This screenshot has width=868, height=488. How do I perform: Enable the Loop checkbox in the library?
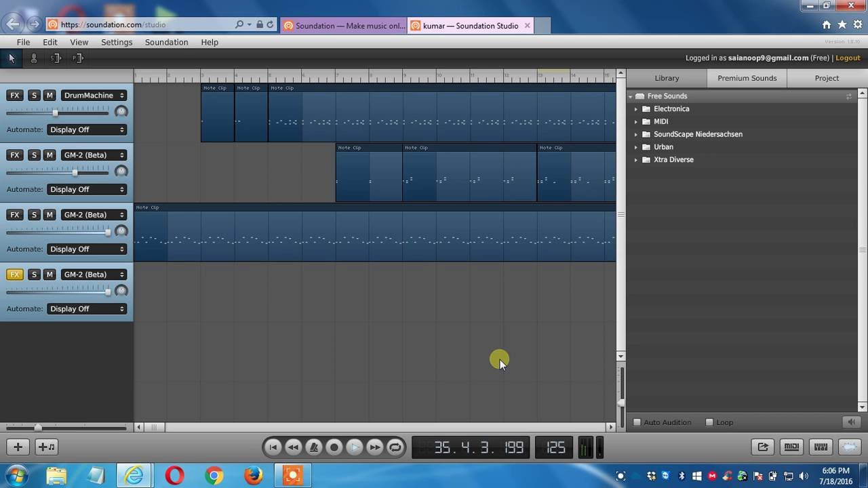(x=709, y=422)
